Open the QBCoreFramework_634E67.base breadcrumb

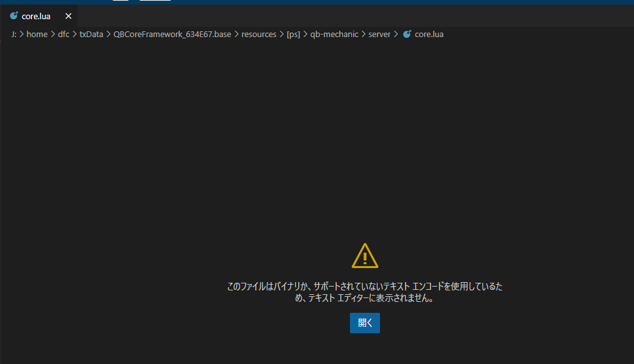(172, 35)
